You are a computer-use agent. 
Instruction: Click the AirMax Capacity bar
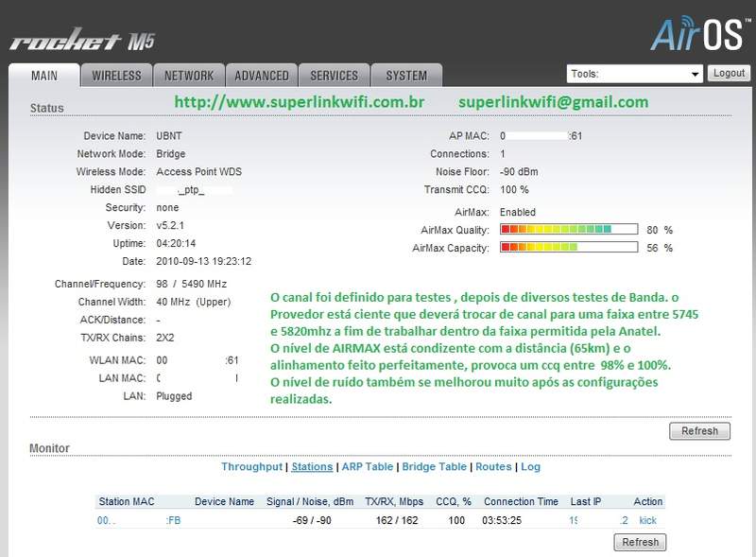pos(569,247)
